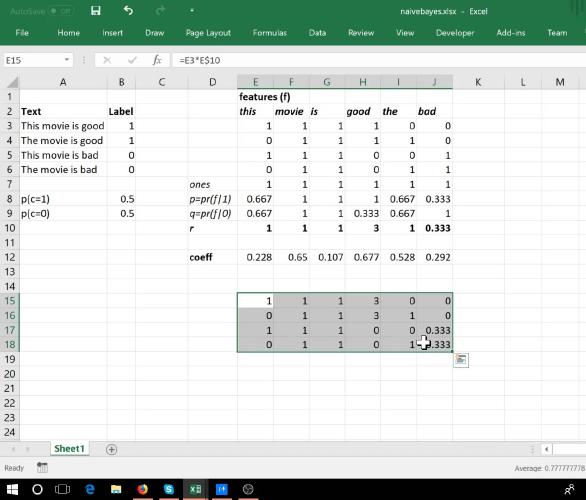Click the Windows Start button
Image resolution: width=586 pixels, height=500 pixels.
click(12, 489)
